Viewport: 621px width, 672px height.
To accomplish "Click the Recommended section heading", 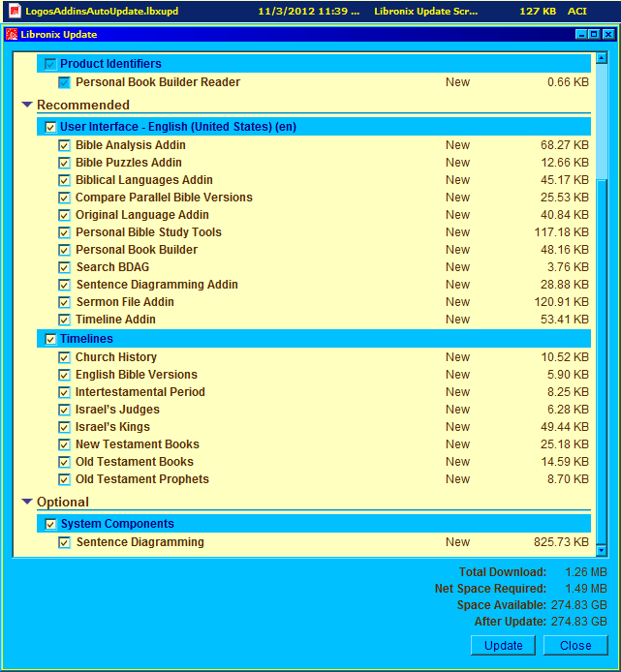I will (x=83, y=105).
